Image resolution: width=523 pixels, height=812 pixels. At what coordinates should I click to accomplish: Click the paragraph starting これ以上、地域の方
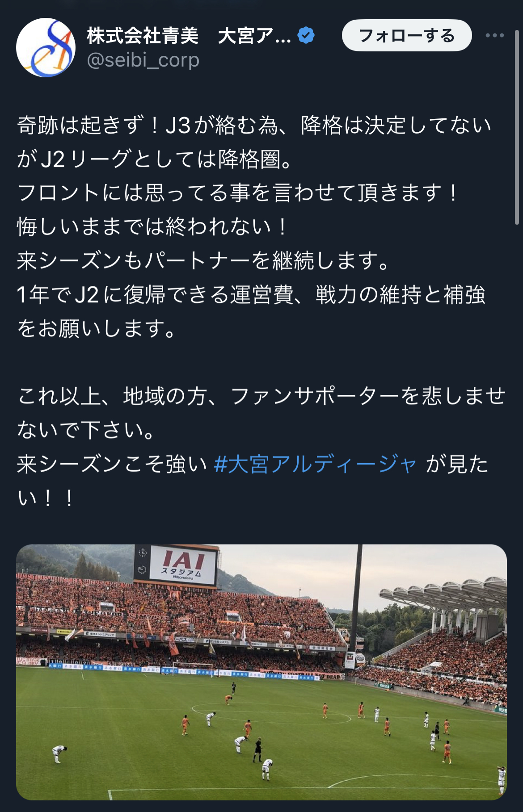click(x=261, y=413)
